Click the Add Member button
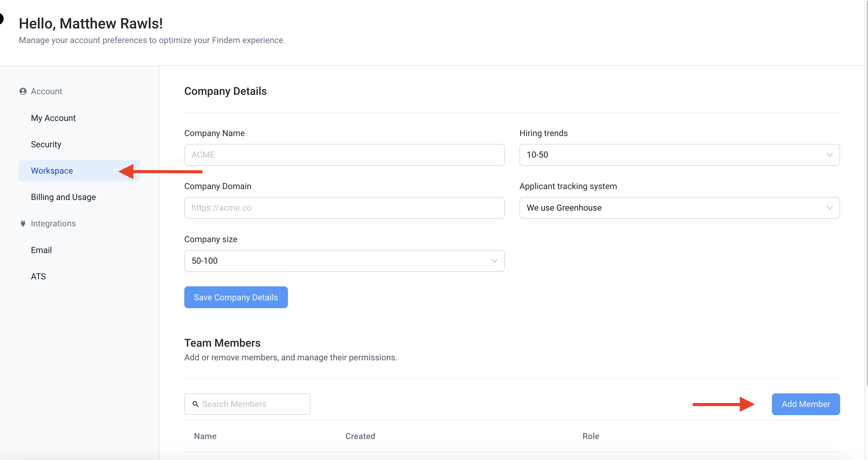868x460 pixels. [x=806, y=404]
